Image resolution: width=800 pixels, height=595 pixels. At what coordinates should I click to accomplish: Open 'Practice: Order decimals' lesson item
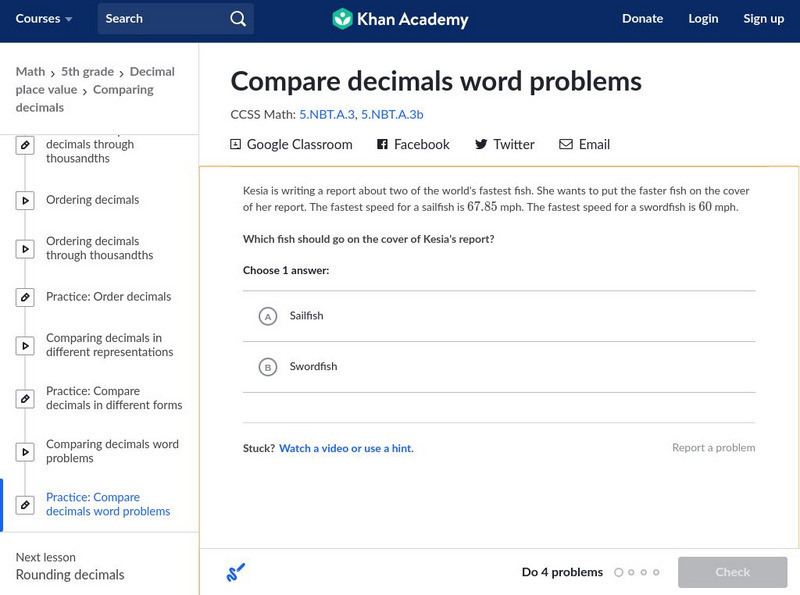(108, 297)
